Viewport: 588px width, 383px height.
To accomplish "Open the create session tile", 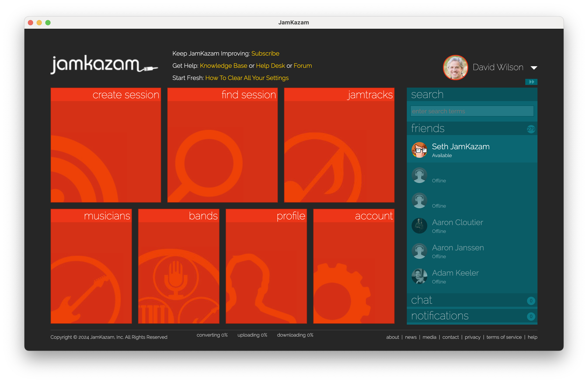I will (106, 145).
